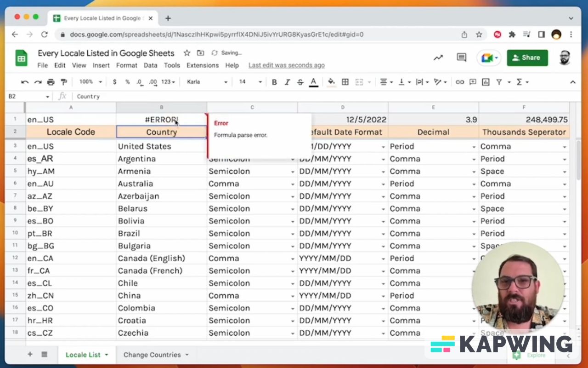Toggle bold formatting
The height and width of the screenshot is (368, 588).
[274, 82]
